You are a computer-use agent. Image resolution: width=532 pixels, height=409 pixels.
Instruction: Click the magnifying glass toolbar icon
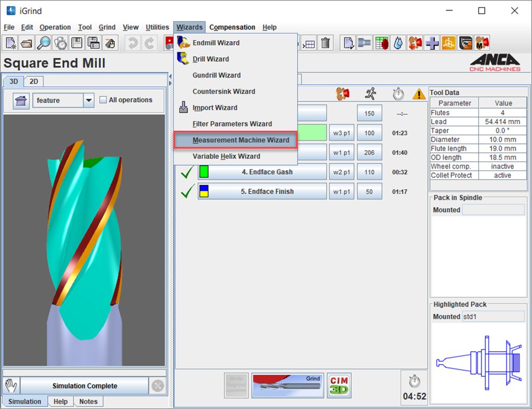(x=44, y=43)
